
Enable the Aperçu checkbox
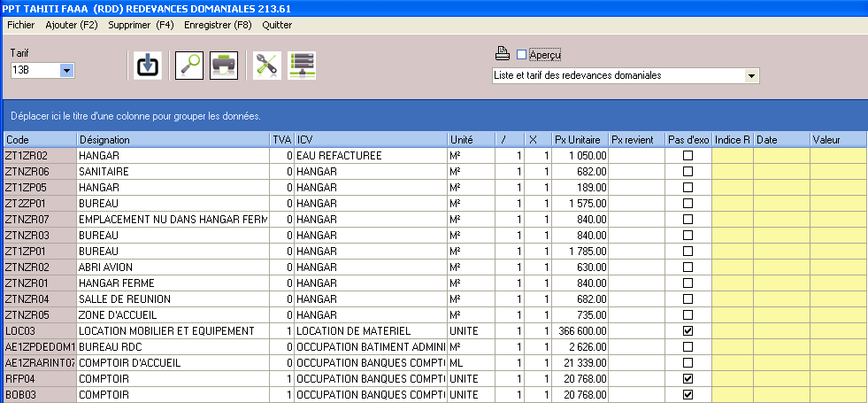(521, 55)
